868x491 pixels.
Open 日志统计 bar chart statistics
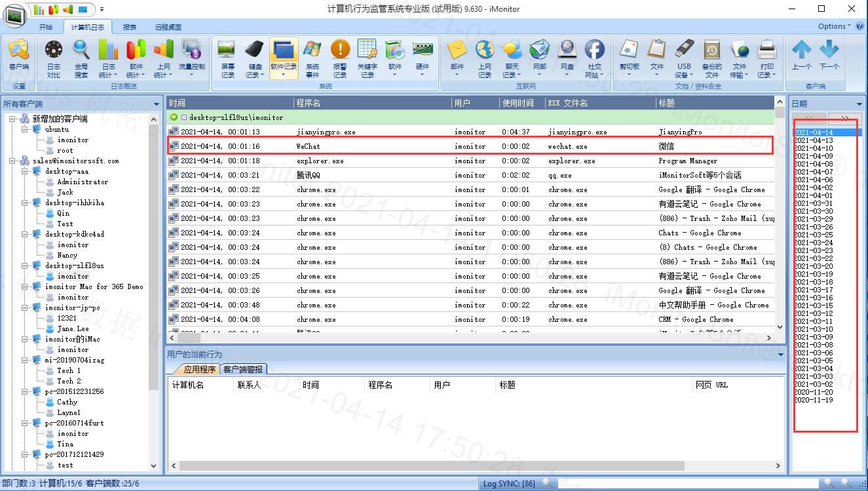tap(109, 59)
